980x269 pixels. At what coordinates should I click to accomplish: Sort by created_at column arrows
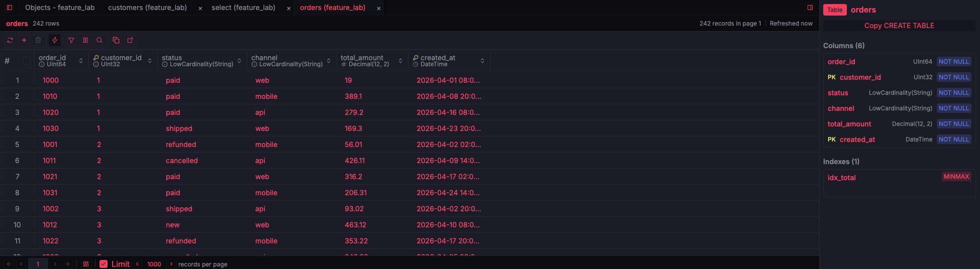(x=482, y=61)
